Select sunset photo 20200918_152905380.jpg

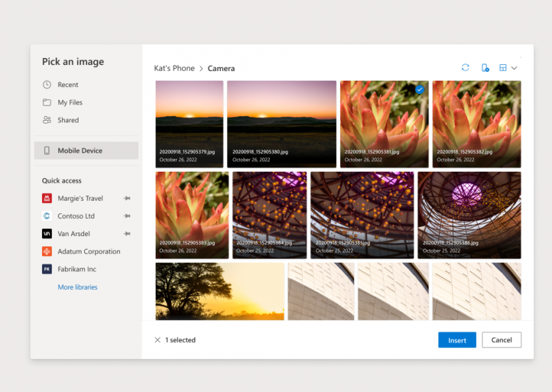coord(282,124)
